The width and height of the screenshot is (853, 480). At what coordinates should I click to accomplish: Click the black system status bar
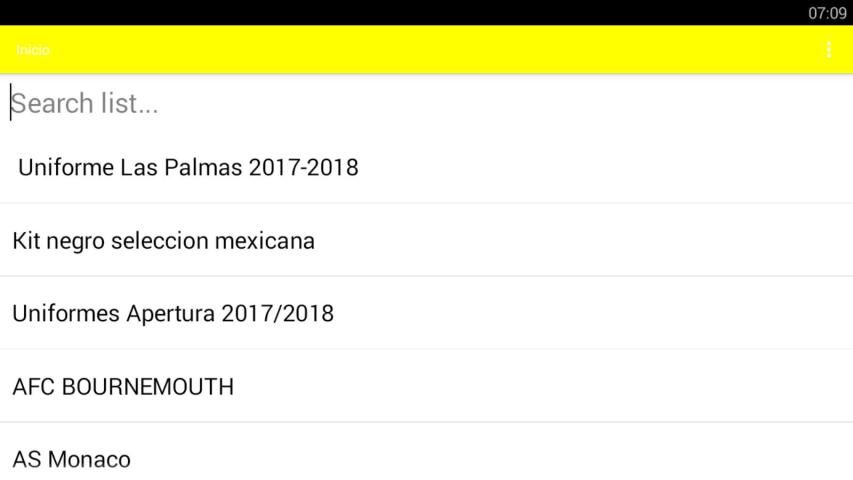pyautogui.click(x=400, y=12)
